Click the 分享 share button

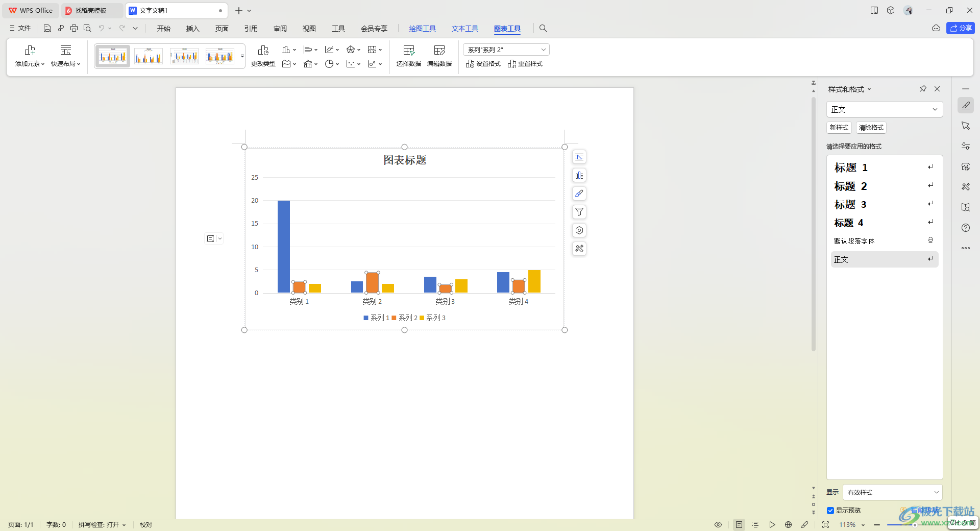961,28
